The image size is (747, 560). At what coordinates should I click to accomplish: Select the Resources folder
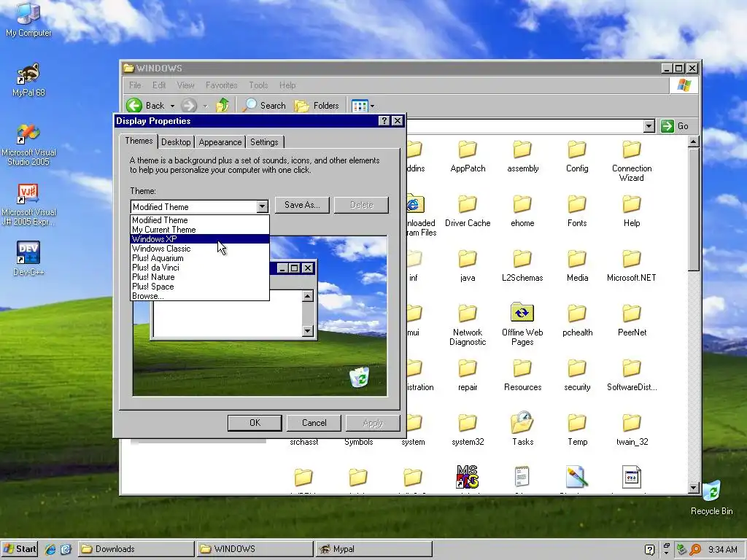(x=522, y=376)
